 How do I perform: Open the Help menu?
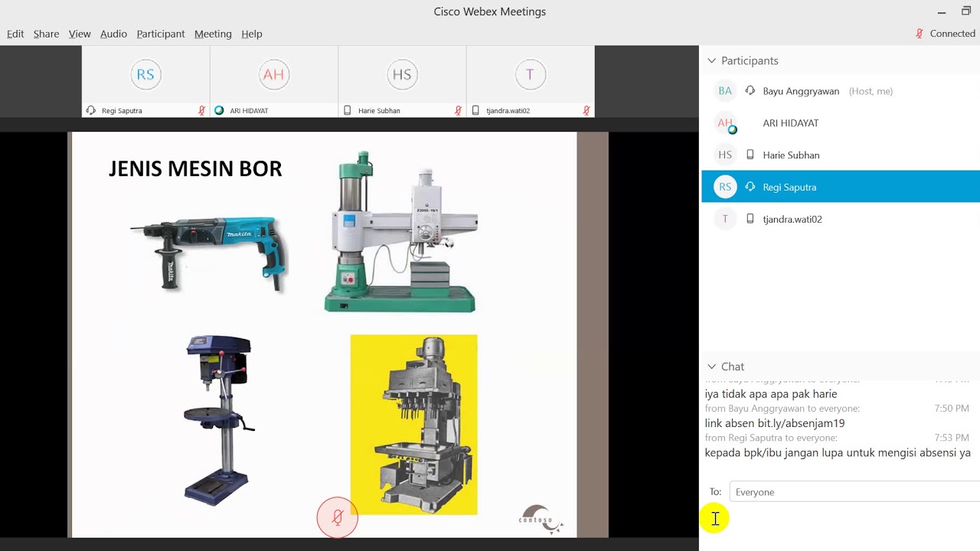[x=252, y=34]
